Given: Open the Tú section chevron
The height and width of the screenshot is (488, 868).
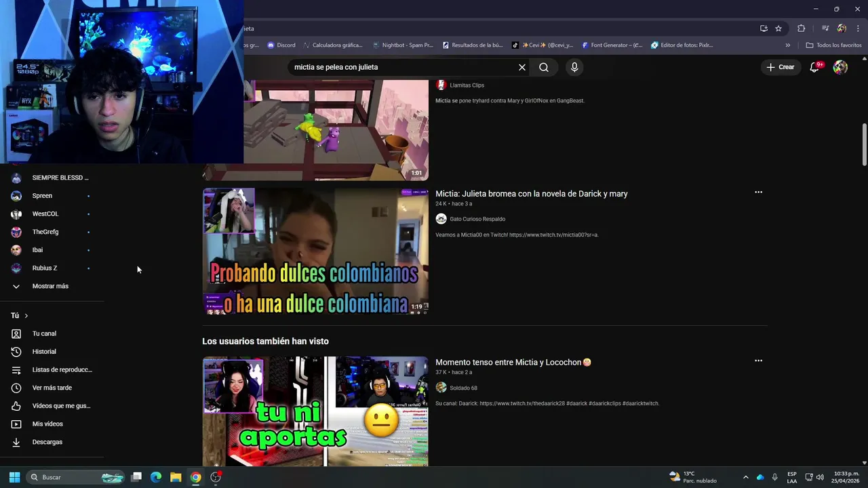Looking at the screenshot, I should 26,316.
